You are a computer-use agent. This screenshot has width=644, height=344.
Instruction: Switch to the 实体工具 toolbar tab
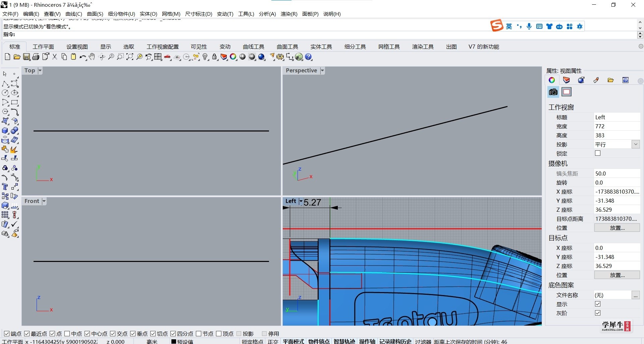click(321, 47)
